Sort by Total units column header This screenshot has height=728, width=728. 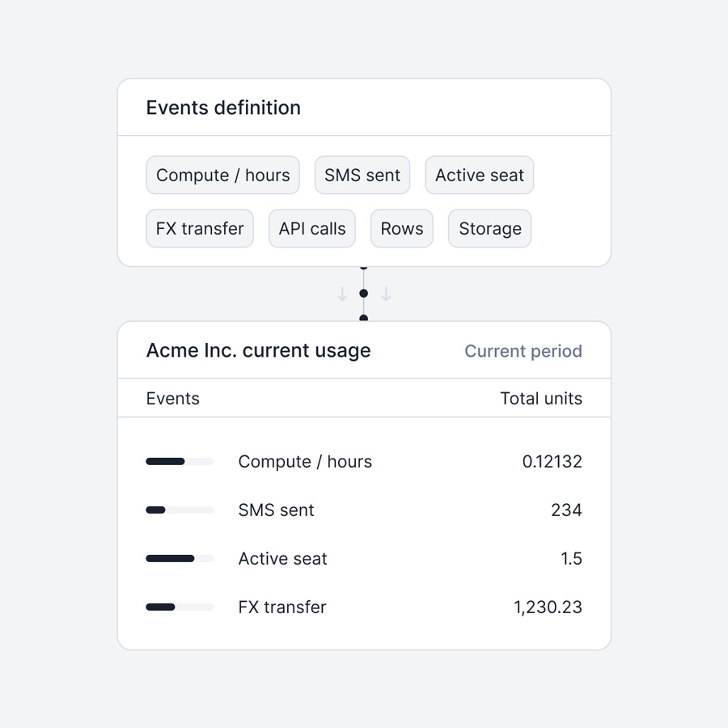[x=540, y=399]
